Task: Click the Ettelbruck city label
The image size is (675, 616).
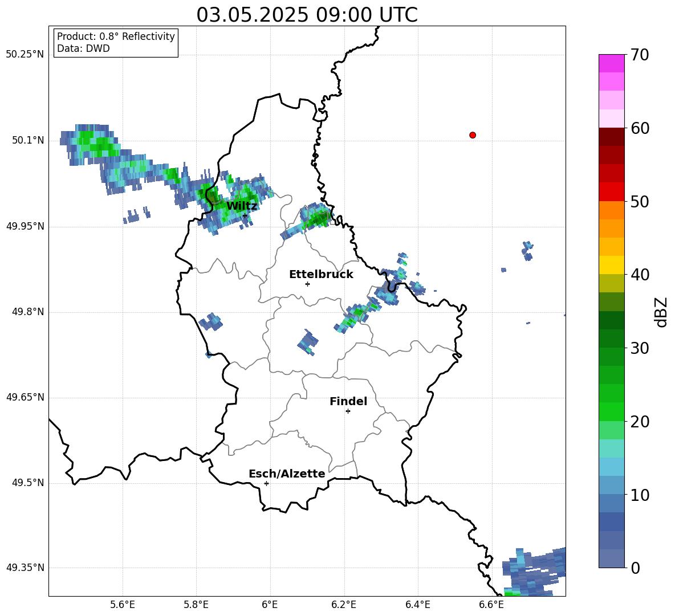Action: tap(321, 275)
